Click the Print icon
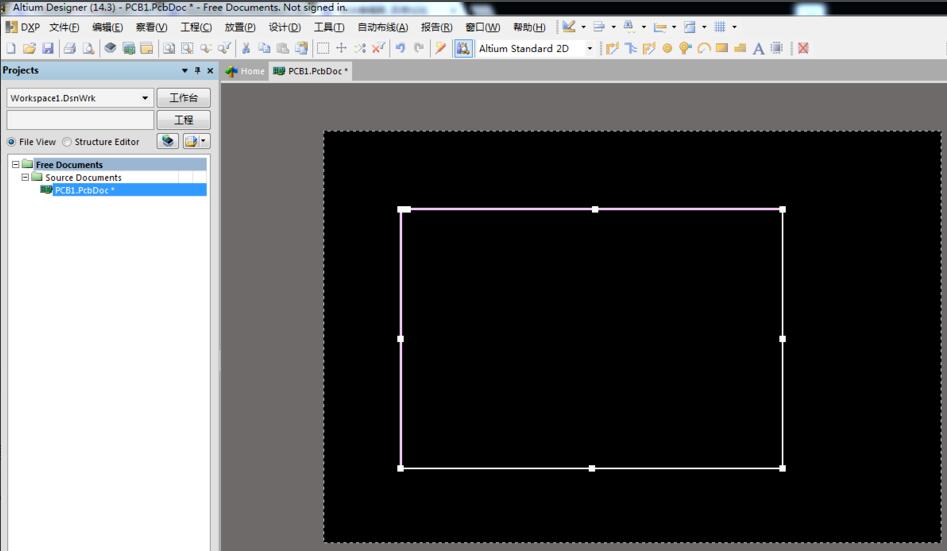The image size is (947, 551). pos(69,48)
